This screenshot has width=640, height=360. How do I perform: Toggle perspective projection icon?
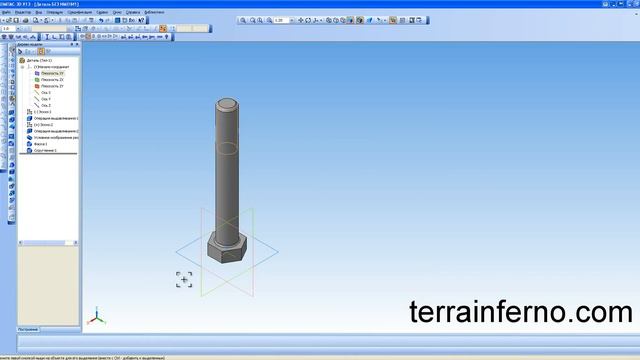coord(370,20)
